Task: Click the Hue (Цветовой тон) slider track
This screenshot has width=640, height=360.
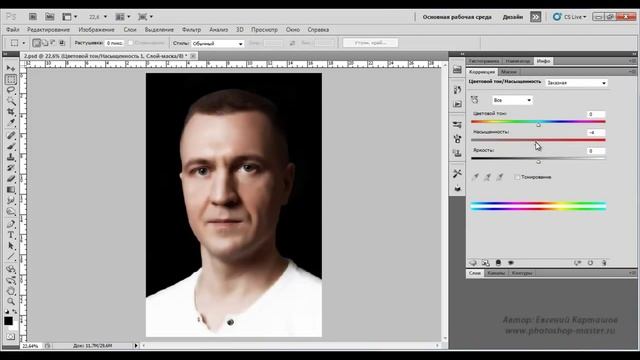Action: pos(538,122)
